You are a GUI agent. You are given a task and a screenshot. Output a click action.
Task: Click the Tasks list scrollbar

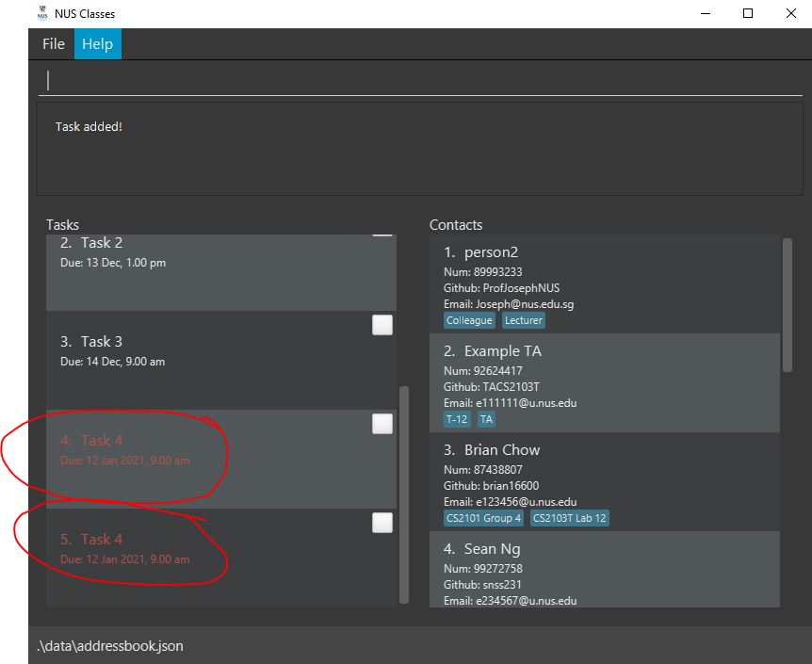404,494
